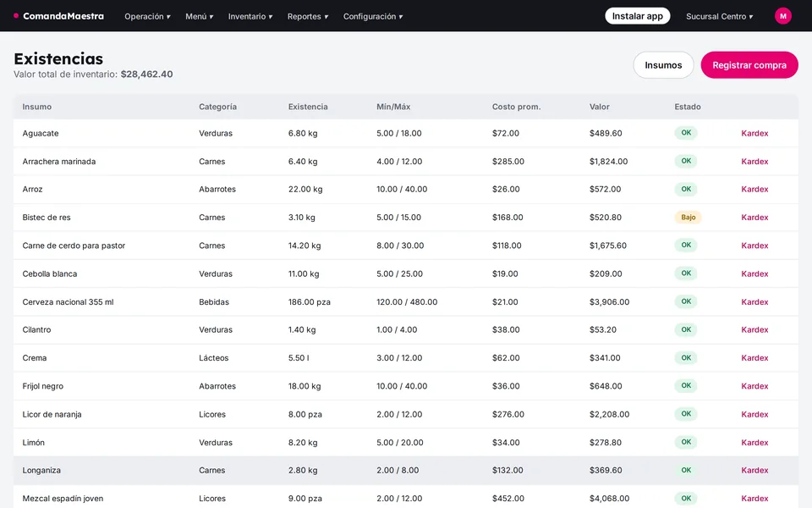Click Registrar compra

(749, 65)
